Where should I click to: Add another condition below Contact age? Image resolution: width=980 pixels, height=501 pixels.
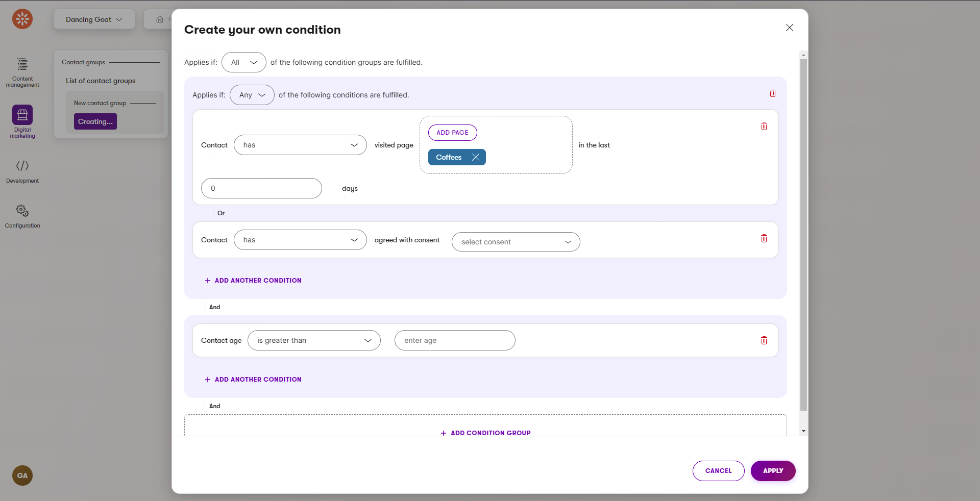point(253,380)
